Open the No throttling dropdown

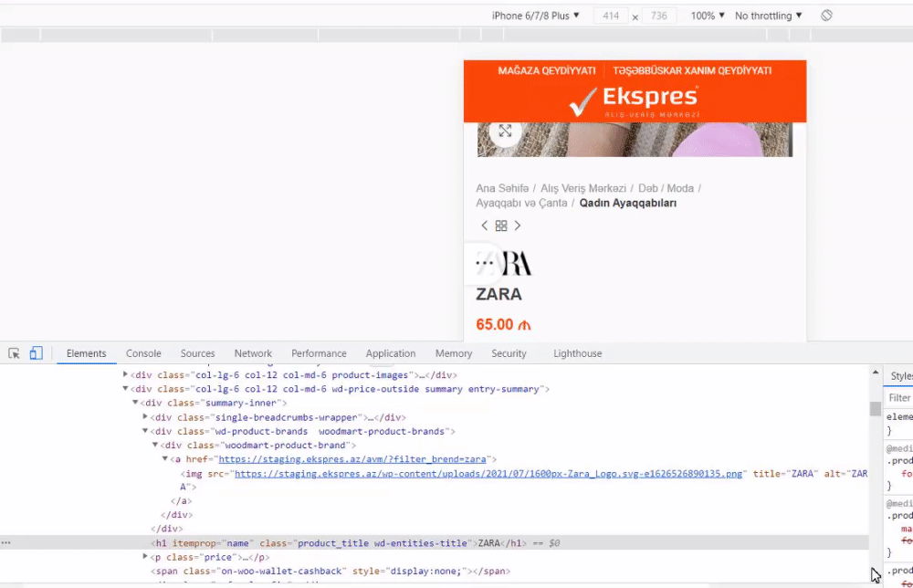coord(768,16)
